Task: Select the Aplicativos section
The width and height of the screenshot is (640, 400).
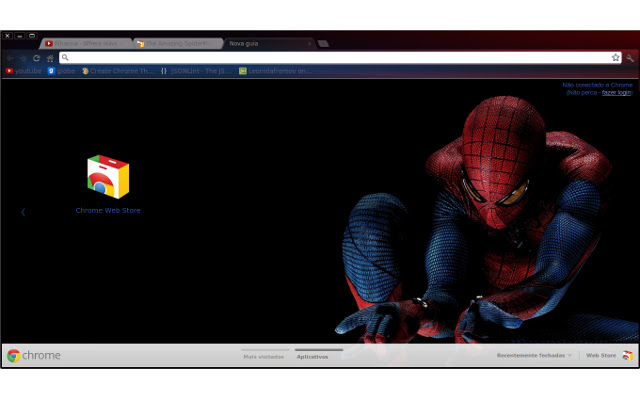Action: [313, 356]
